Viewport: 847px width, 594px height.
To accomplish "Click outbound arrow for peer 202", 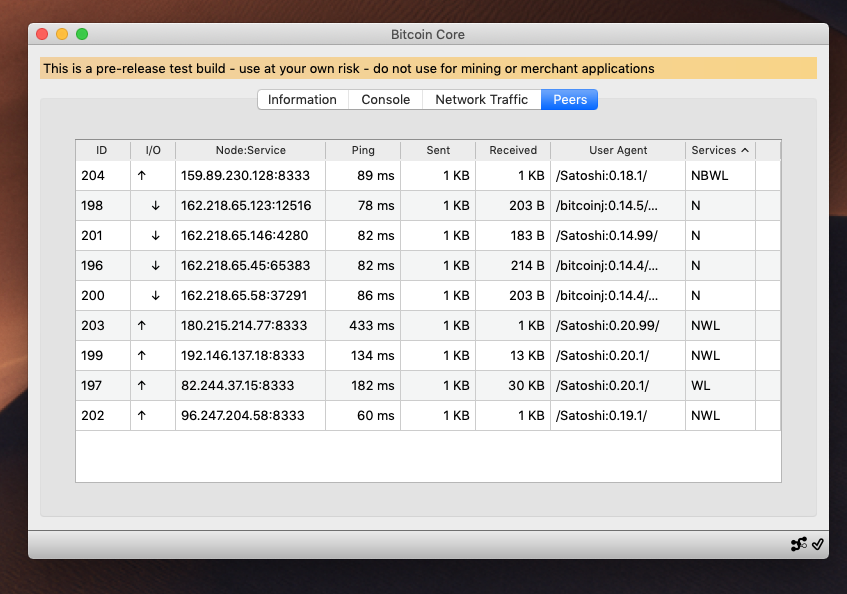I will 142,415.
